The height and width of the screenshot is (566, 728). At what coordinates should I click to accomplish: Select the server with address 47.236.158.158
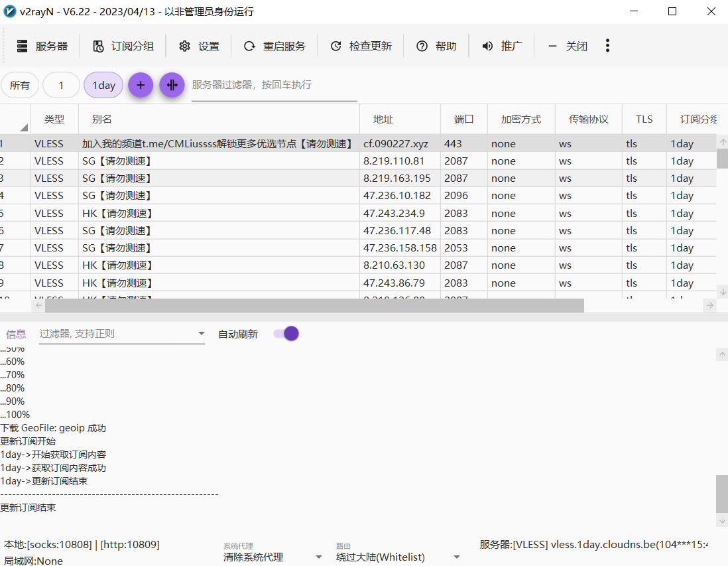(x=358, y=248)
